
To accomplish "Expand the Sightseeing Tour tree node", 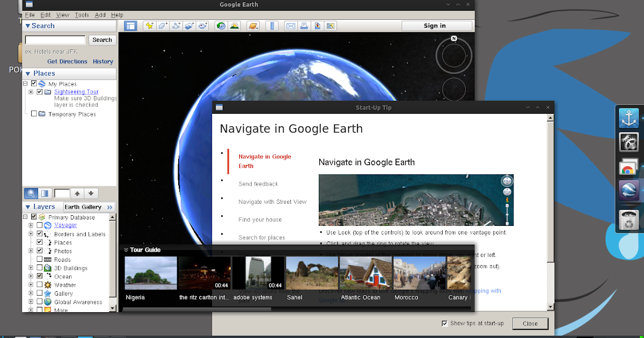I will point(31,92).
